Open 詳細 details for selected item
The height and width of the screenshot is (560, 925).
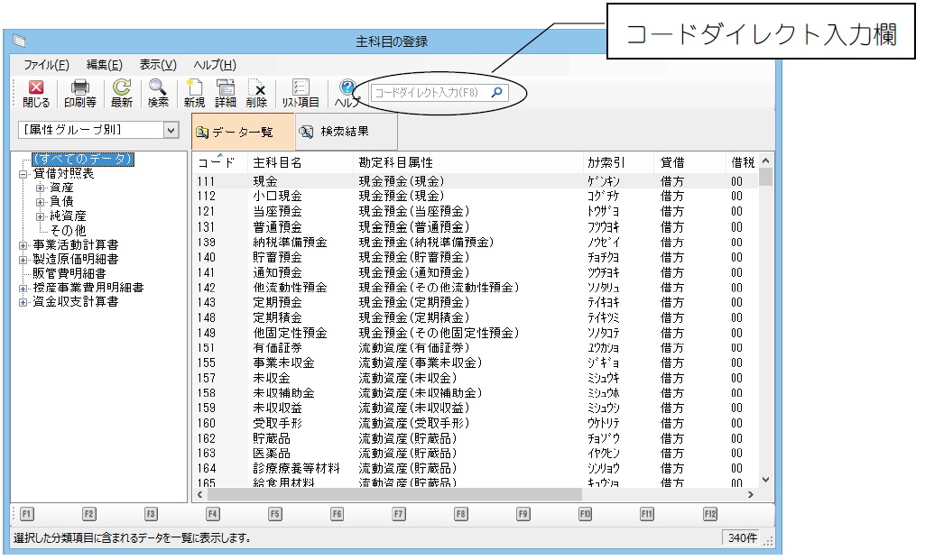[226, 93]
